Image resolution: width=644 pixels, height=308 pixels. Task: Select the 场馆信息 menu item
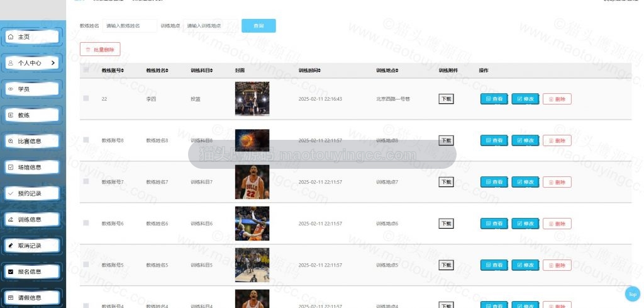(x=32, y=167)
